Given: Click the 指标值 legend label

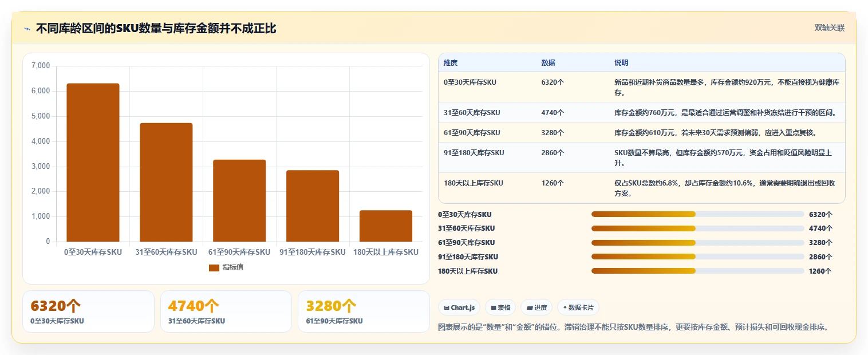Looking at the screenshot, I should pos(233,267).
